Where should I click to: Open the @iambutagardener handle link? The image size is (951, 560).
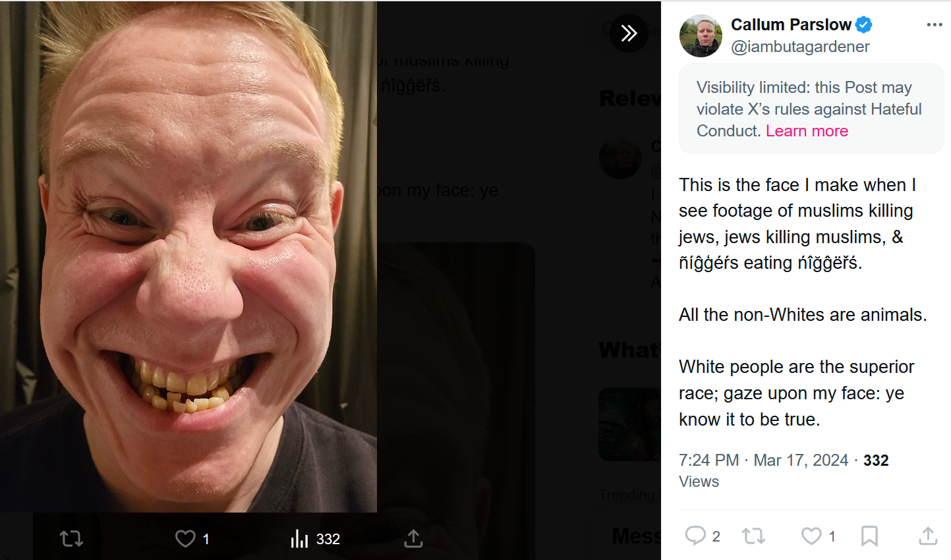[x=800, y=47]
